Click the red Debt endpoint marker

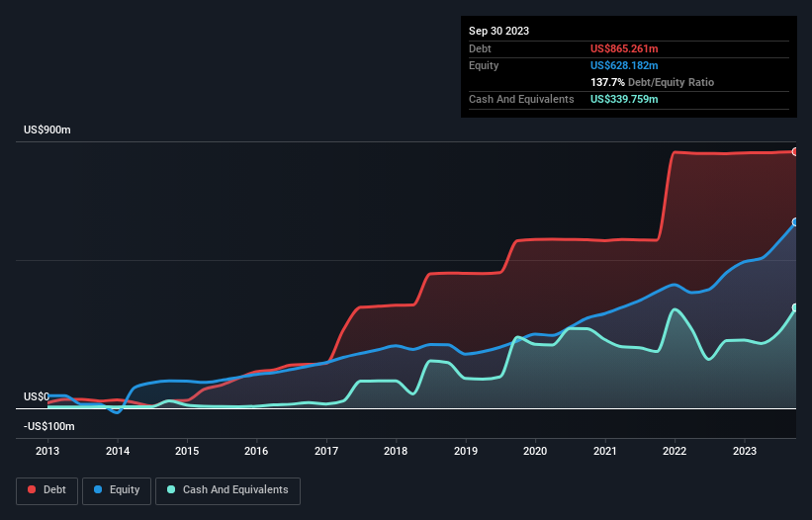795,151
